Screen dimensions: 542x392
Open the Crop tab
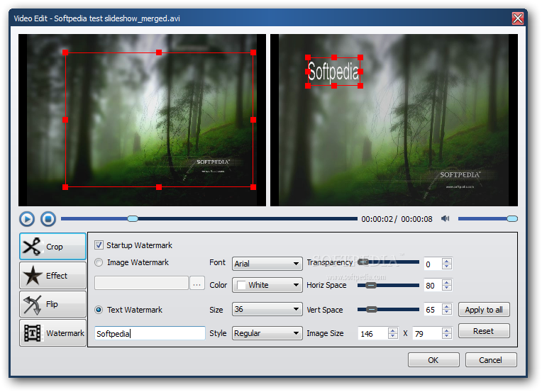[x=53, y=247]
